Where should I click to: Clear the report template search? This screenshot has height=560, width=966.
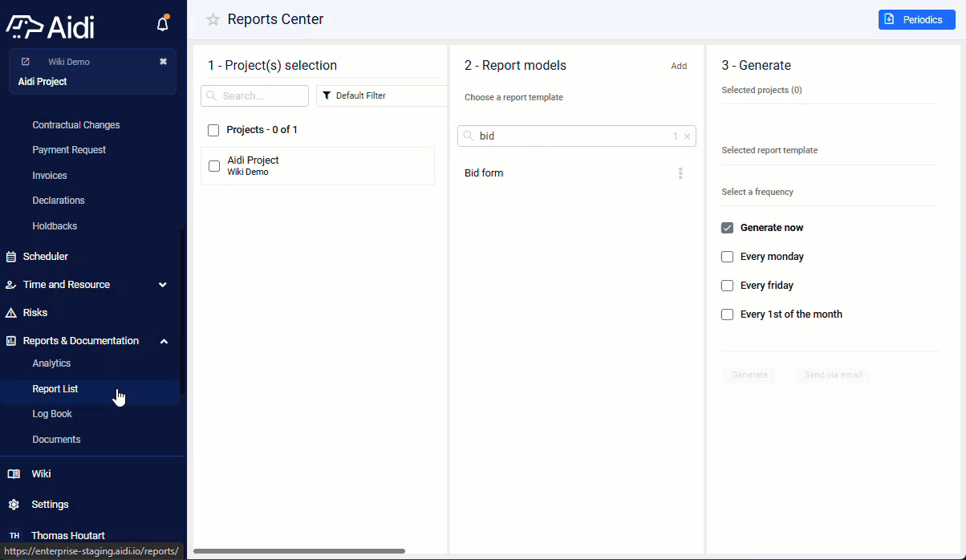pyautogui.click(x=687, y=136)
